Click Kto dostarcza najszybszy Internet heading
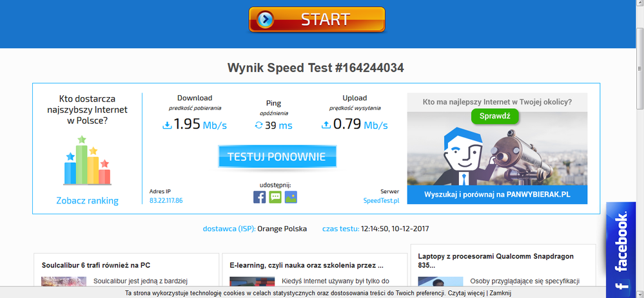 click(x=88, y=110)
